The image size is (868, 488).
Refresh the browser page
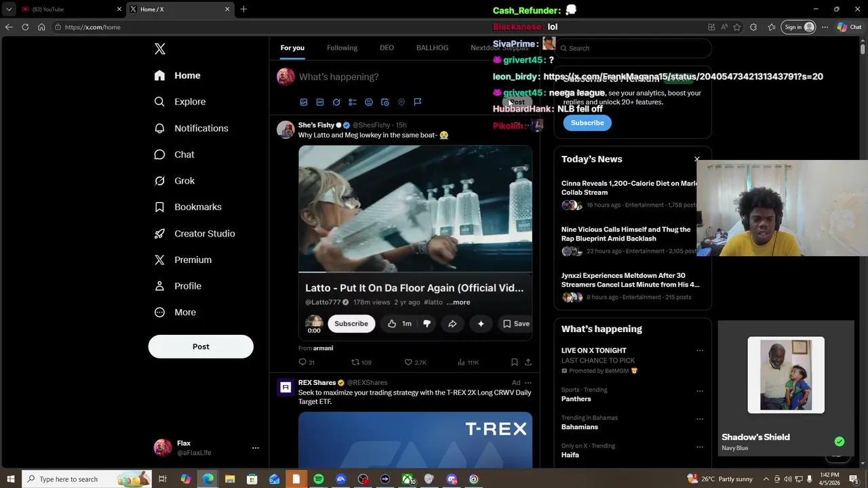[x=25, y=27]
